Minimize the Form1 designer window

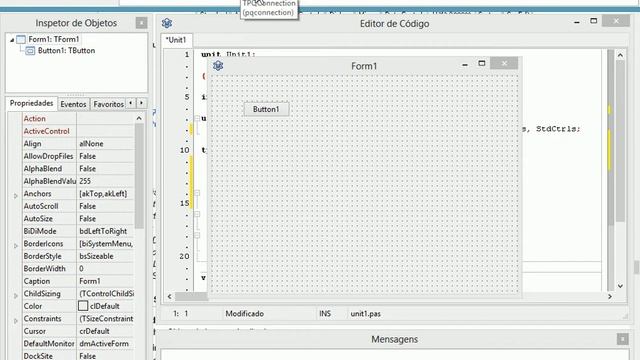pos(465,64)
